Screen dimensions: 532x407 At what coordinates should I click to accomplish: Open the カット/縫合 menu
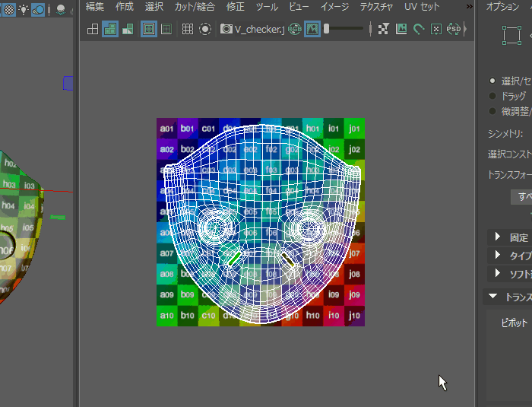click(195, 6)
